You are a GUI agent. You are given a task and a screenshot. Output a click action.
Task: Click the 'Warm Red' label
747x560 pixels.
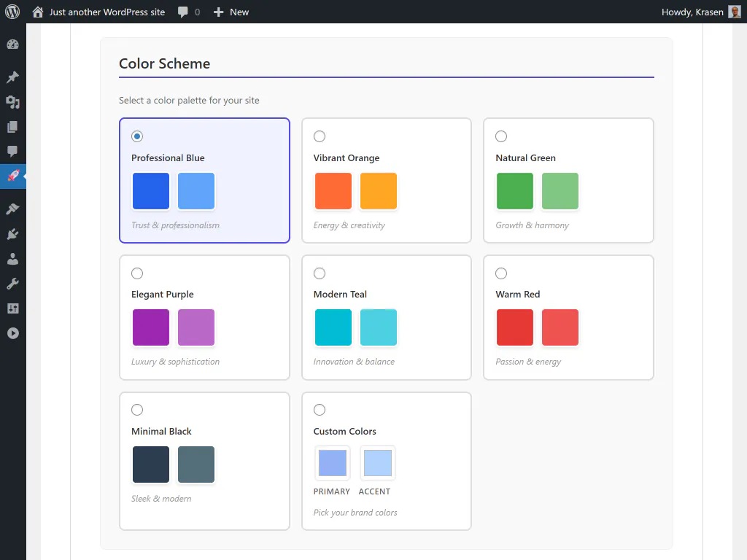[x=518, y=295]
